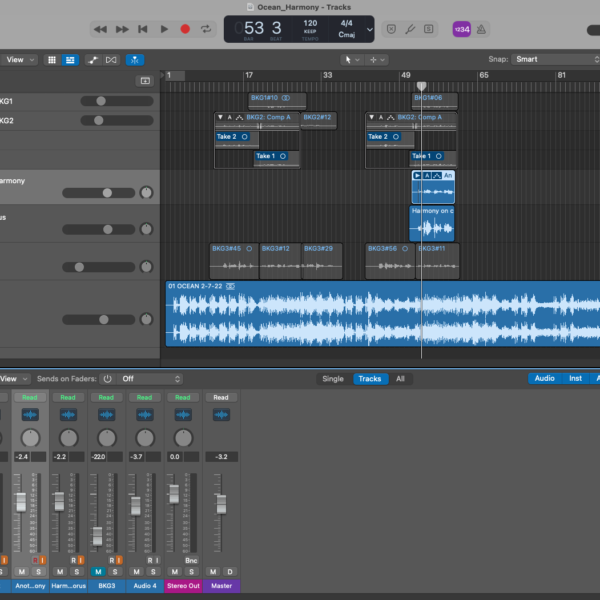Click the Inst filter button in mixer

(575, 378)
